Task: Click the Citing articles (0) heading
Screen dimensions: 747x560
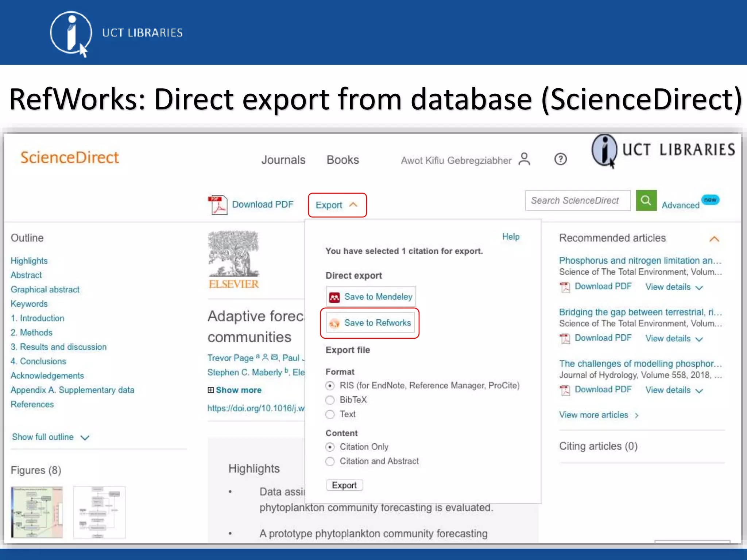Action: click(x=598, y=446)
